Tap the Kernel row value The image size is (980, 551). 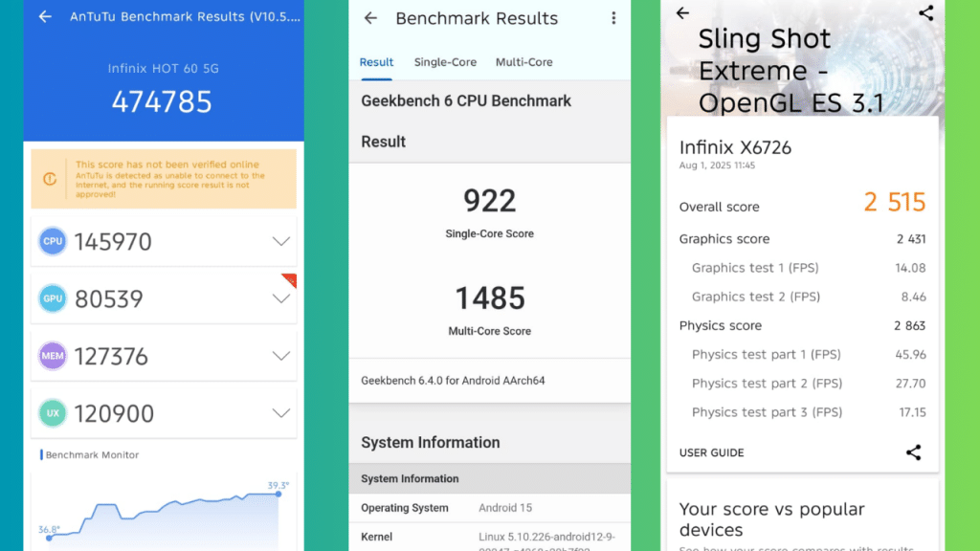point(546,542)
